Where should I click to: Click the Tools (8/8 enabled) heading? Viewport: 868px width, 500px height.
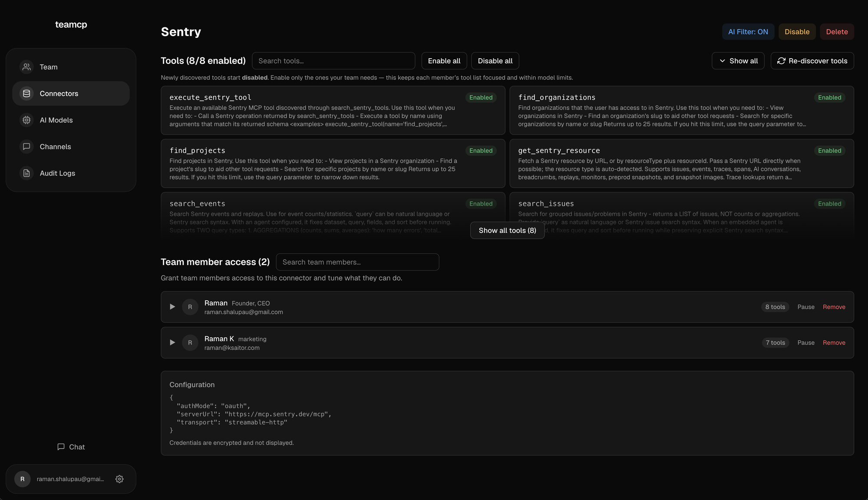click(x=203, y=61)
